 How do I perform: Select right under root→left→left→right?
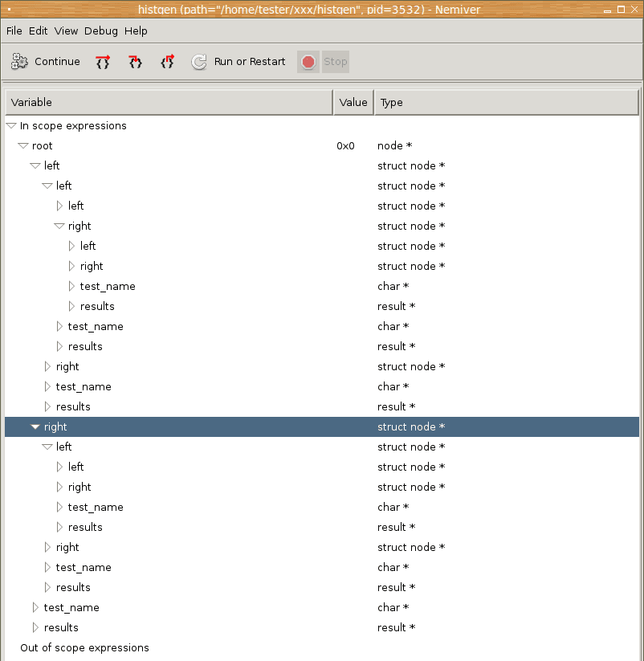92,267
